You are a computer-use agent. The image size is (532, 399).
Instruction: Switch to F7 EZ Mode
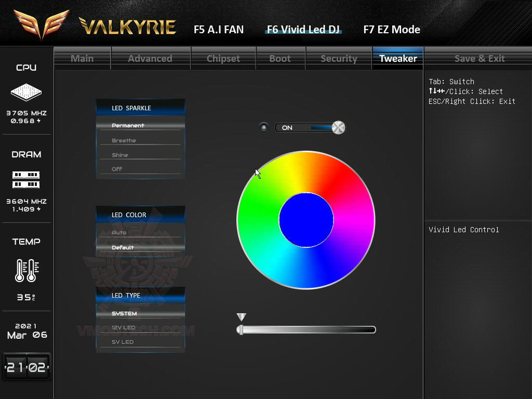point(392,30)
